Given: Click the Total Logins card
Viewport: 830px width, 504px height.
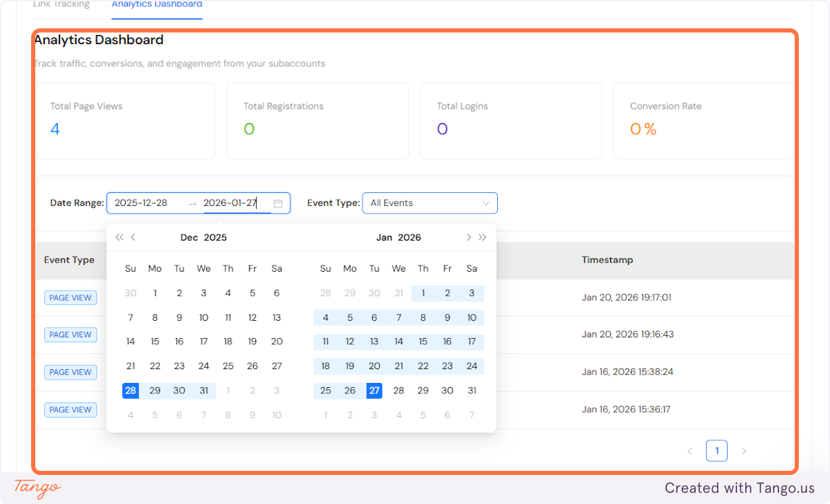Looking at the screenshot, I should (x=511, y=121).
